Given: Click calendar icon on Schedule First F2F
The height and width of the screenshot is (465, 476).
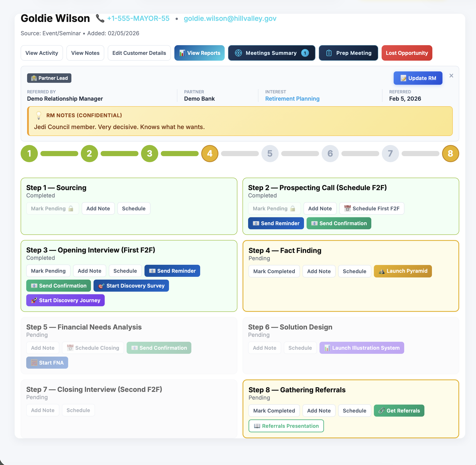Looking at the screenshot, I should coord(347,209).
